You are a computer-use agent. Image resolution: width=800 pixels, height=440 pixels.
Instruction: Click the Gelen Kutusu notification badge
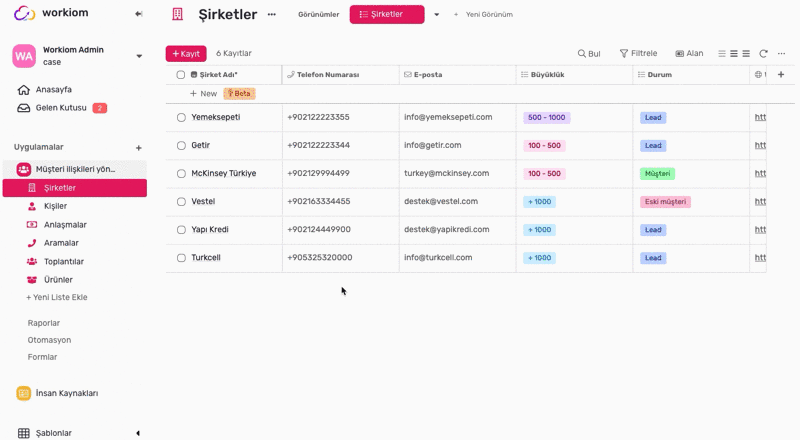click(99, 108)
